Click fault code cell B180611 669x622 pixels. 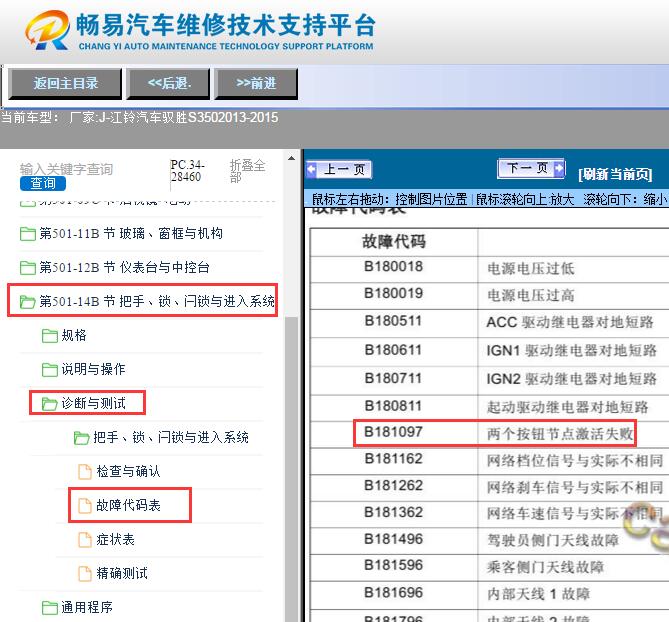point(393,350)
